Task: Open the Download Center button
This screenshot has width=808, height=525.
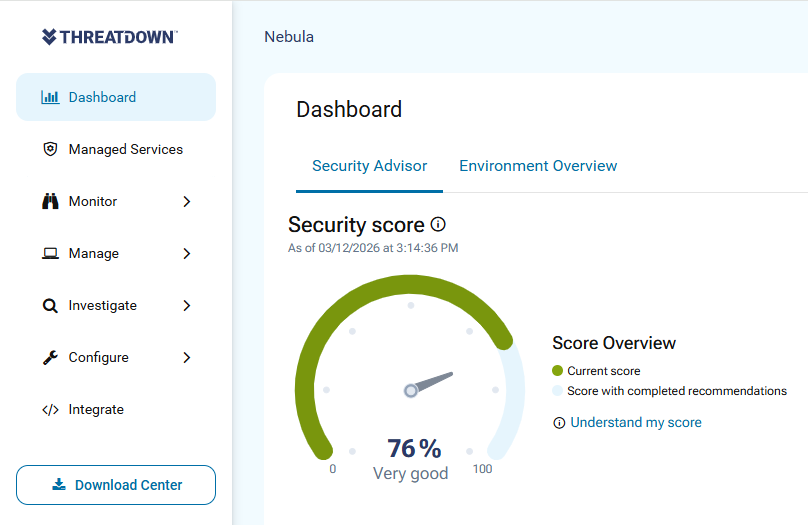Action: coord(116,485)
